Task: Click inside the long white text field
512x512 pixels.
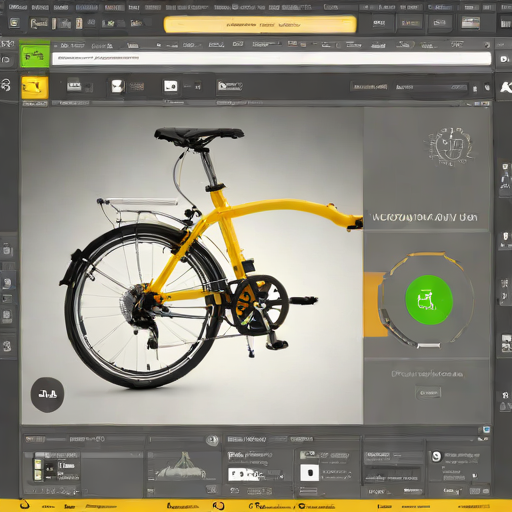Action: [271, 58]
